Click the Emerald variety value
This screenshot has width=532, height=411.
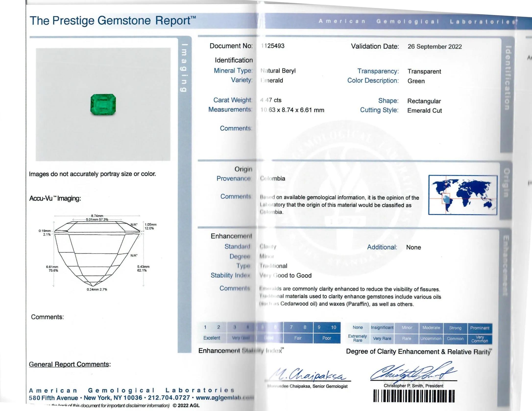[272, 81]
